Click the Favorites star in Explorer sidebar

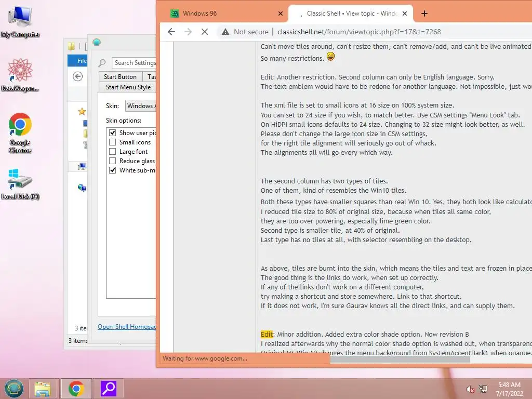click(x=82, y=111)
